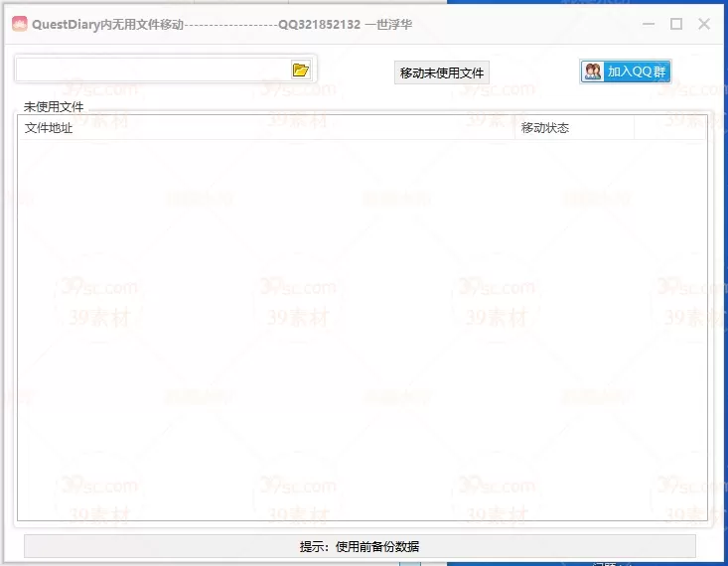
Task: Click the folder path input field
Action: click(x=153, y=70)
